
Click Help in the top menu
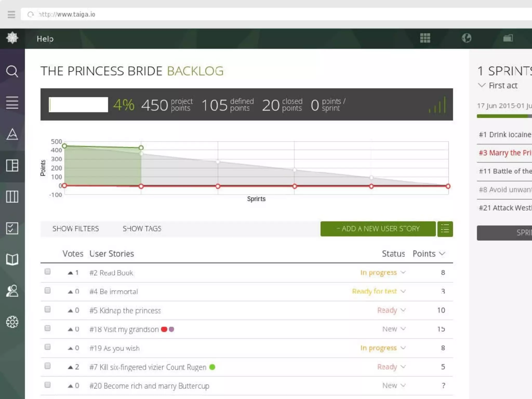(45, 39)
